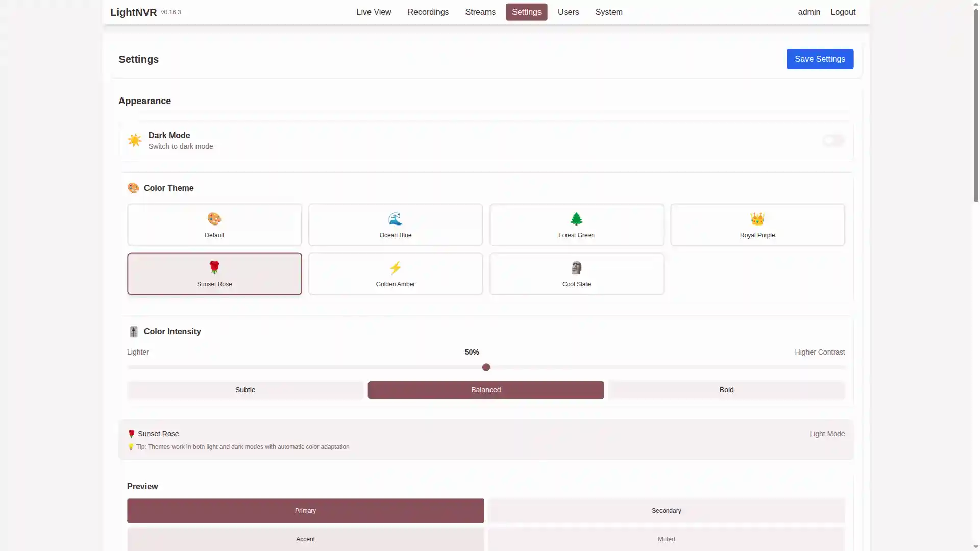980x551 pixels.
Task: Select the Cool Slate statue icon
Action: point(576,268)
